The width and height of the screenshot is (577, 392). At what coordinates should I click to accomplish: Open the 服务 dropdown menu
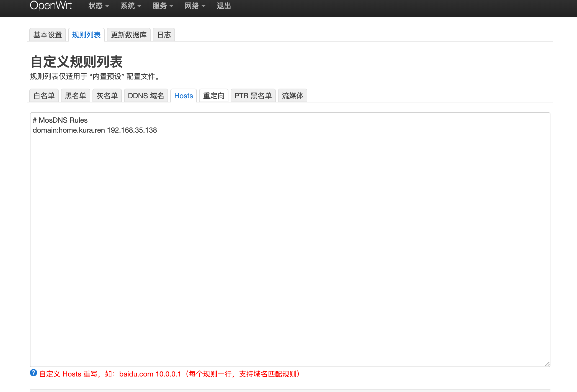[163, 6]
